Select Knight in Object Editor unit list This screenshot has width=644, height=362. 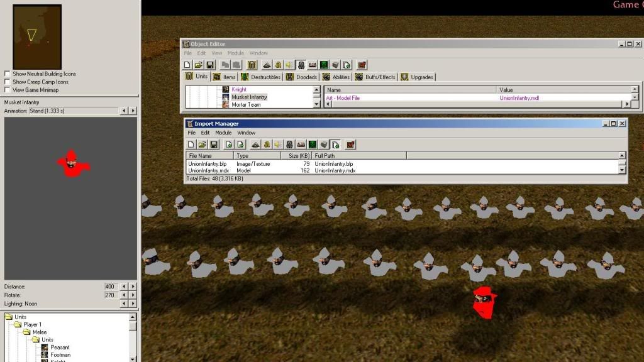coord(239,89)
